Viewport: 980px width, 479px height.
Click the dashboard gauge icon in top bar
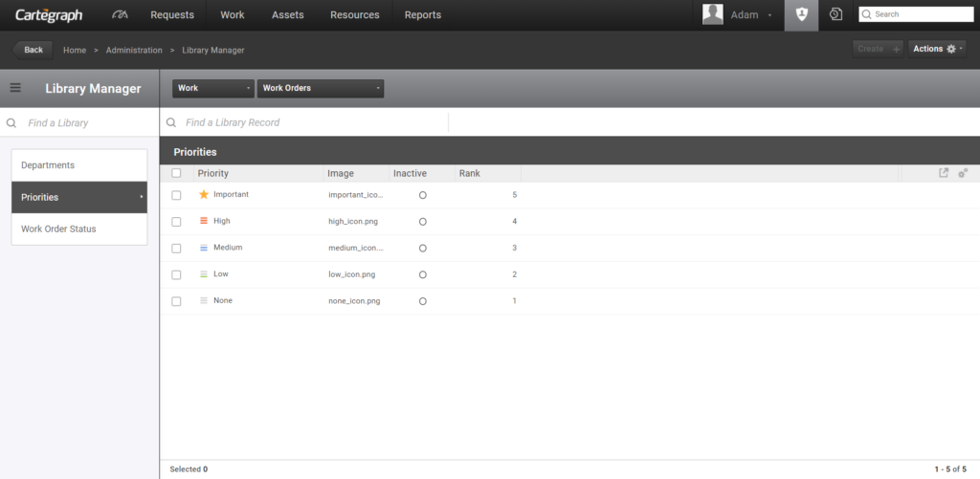click(120, 15)
